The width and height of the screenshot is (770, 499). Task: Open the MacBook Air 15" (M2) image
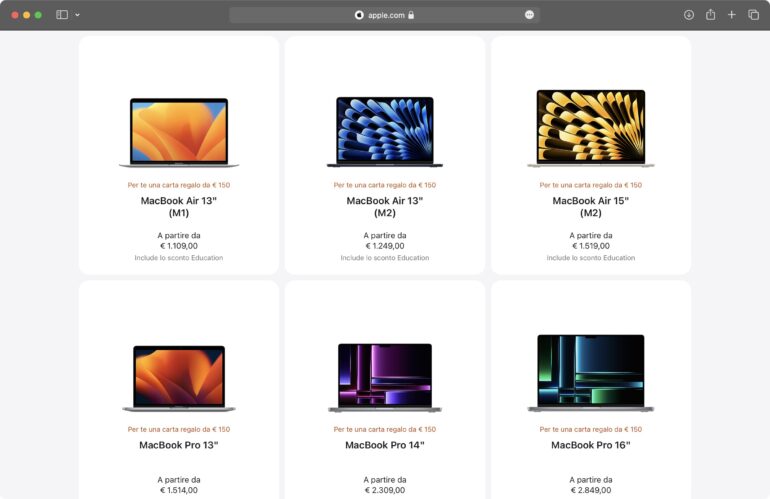pyautogui.click(x=591, y=129)
